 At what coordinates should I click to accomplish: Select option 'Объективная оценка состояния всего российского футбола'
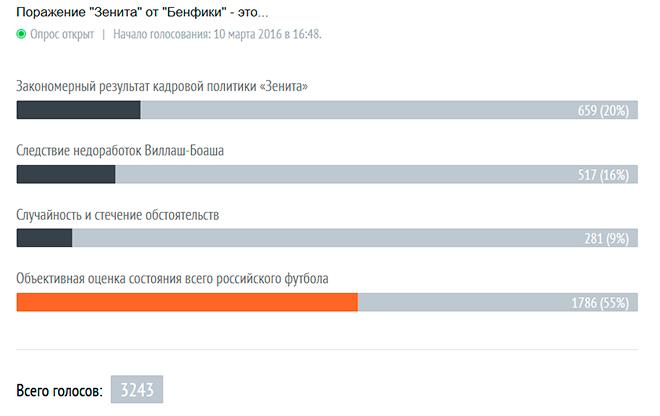click(172, 279)
